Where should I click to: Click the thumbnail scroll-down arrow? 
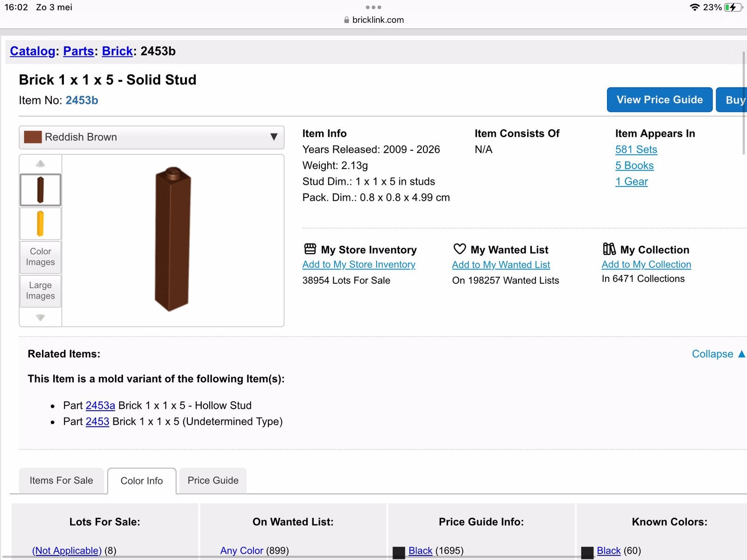pos(41,317)
